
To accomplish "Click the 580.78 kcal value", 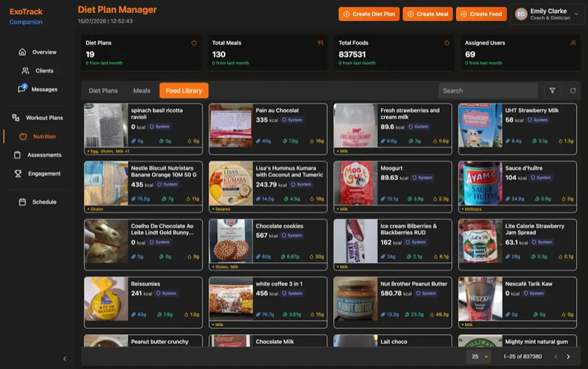I will 396,293.
